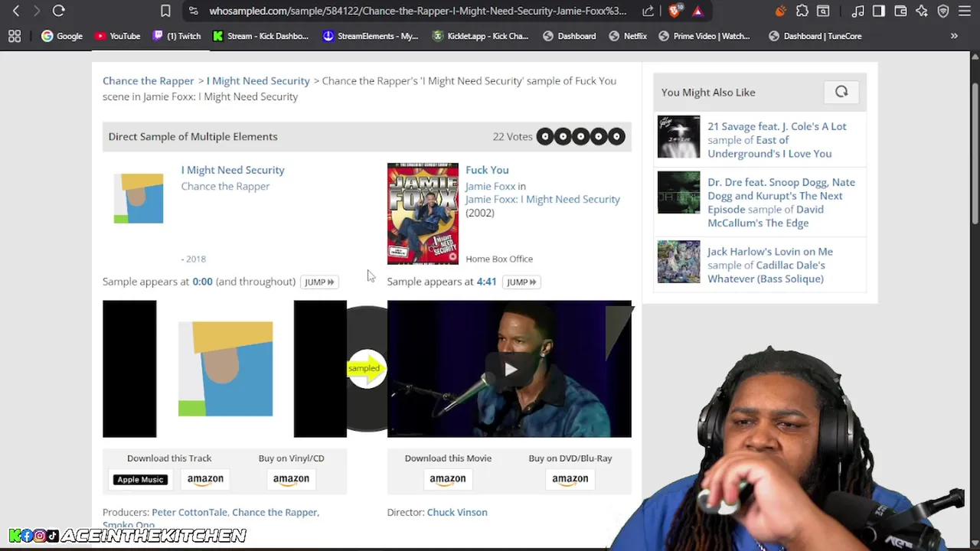Open the Brave Wallet icon
Screen dimensions: 980x551
[900, 11]
